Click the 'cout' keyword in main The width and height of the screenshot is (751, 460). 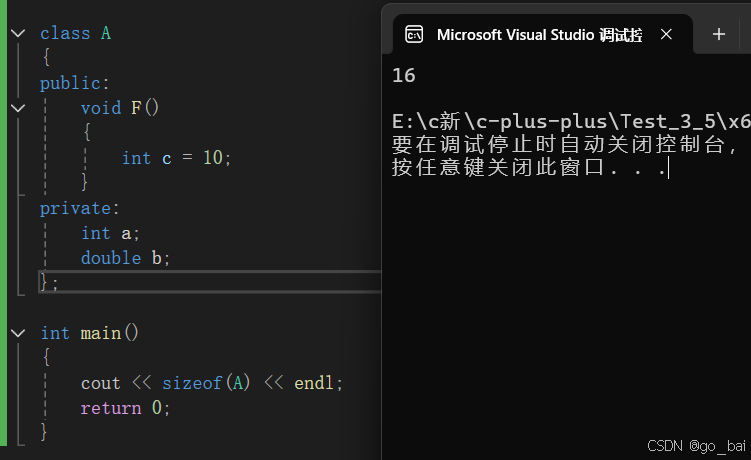[x=100, y=383]
